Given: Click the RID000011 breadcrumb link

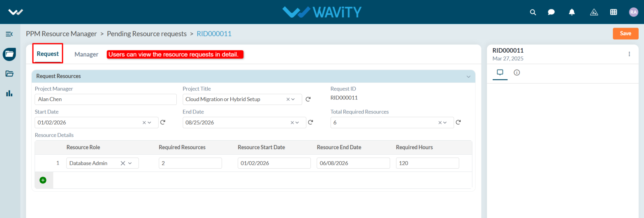Looking at the screenshot, I should tap(214, 34).
